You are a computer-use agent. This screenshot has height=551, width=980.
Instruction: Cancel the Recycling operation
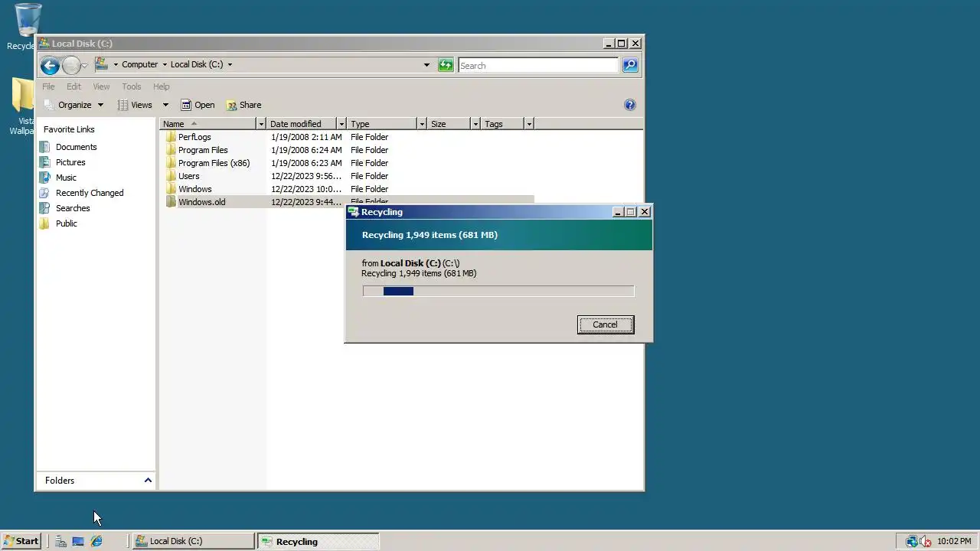coord(605,324)
